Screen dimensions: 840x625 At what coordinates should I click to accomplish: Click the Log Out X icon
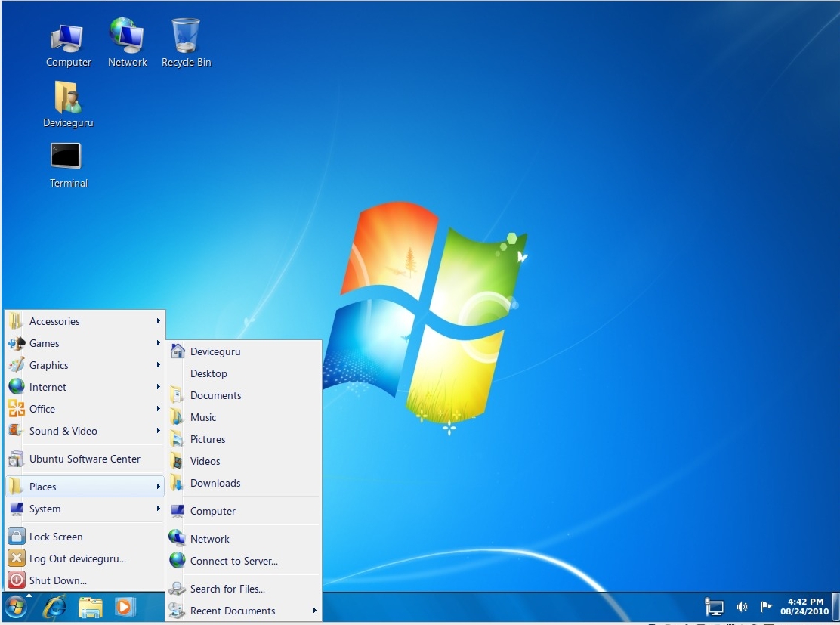point(17,558)
